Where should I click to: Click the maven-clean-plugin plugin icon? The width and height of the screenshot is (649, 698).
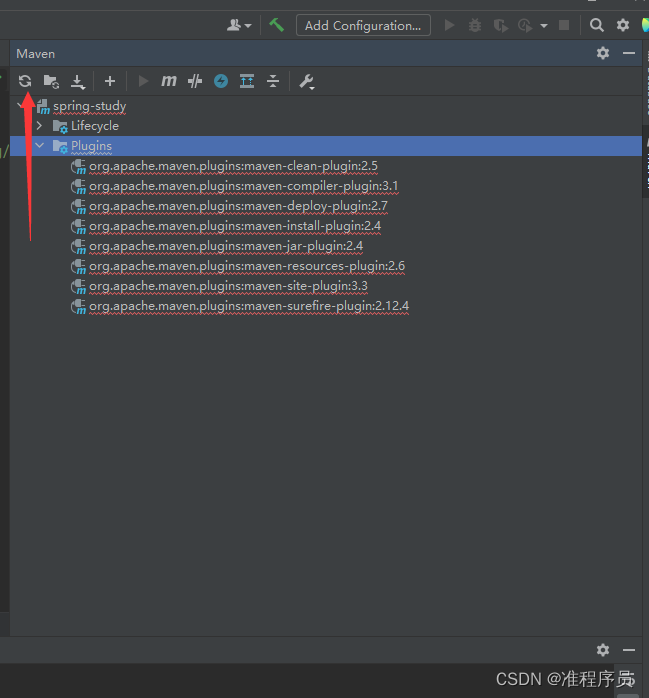tap(78, 166)
